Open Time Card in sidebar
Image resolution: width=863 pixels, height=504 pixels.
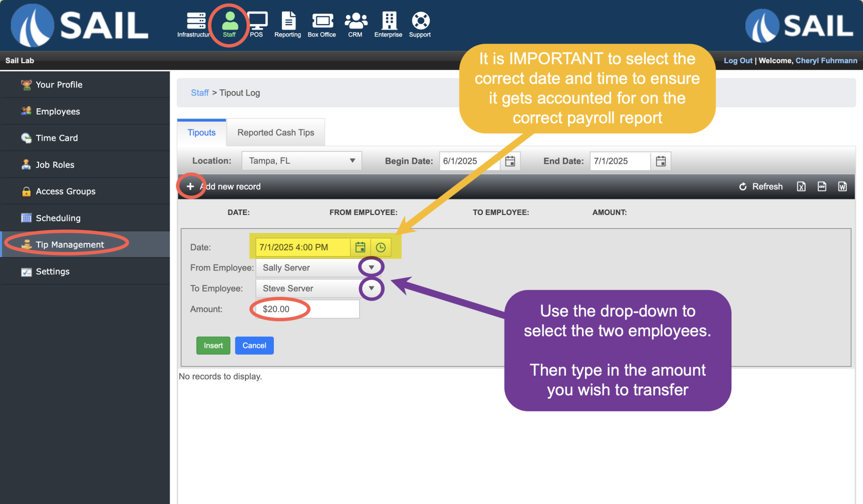pyautogui.click(x=85, y=138)
